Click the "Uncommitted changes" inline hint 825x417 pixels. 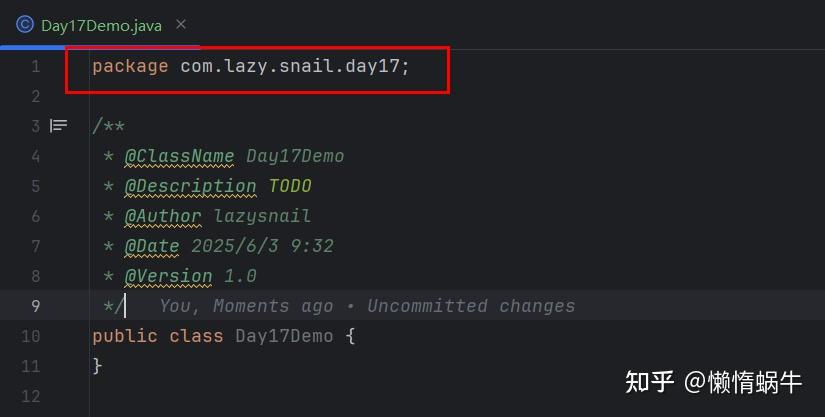pyautogui.click(x=471, y=306)
